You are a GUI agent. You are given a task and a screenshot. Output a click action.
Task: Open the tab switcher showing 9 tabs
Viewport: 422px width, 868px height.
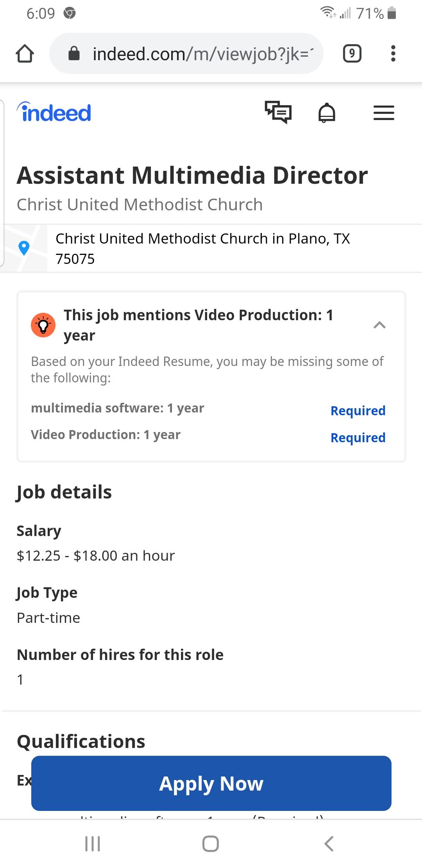tap(352, 54)
